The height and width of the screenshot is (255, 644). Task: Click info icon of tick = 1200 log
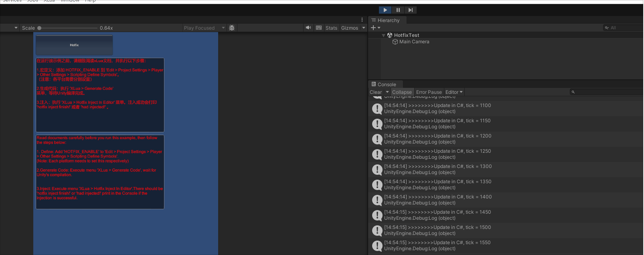click(x=377, y=139)
